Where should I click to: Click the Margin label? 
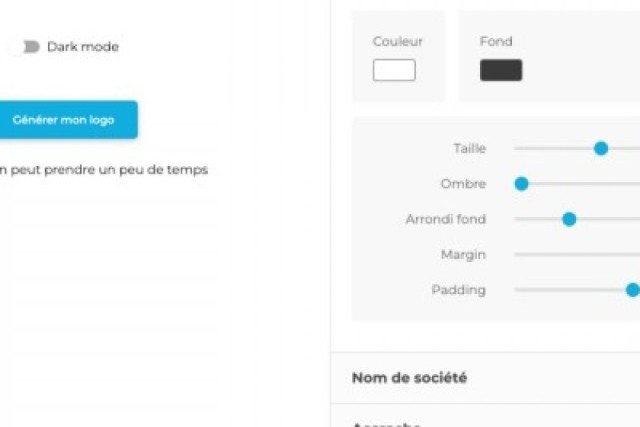463,255
